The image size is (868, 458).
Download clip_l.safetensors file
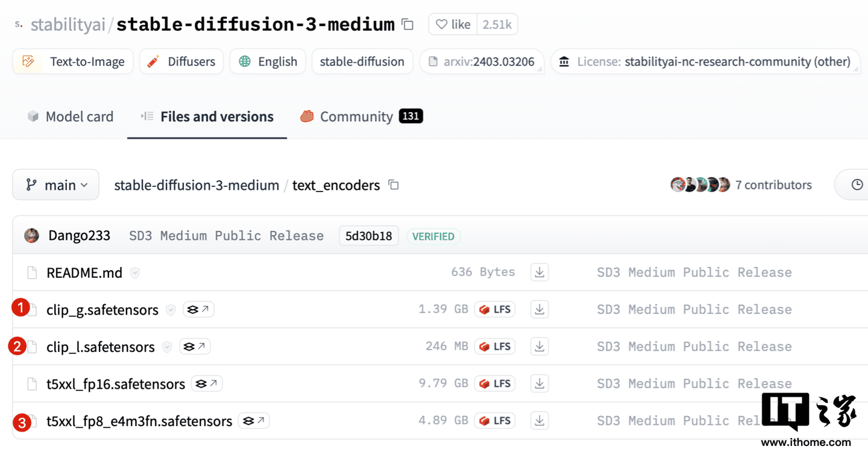[539, 347]
